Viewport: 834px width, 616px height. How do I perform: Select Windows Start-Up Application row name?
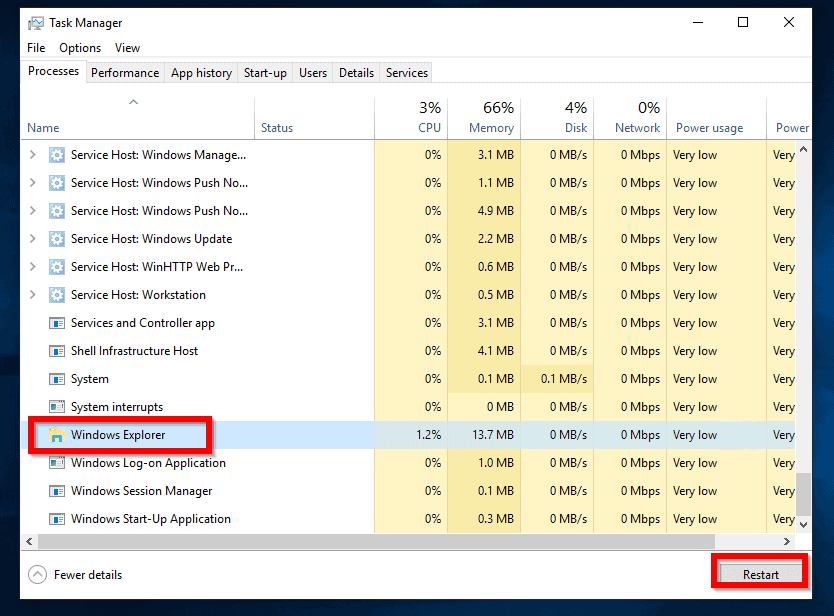click(x=151, y=519)
